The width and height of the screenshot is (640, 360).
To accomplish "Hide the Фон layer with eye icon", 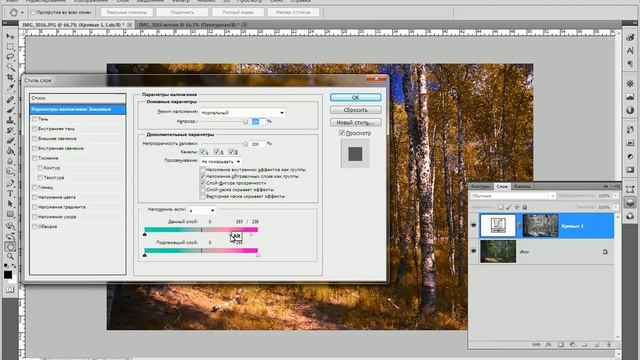I will 473,251.
